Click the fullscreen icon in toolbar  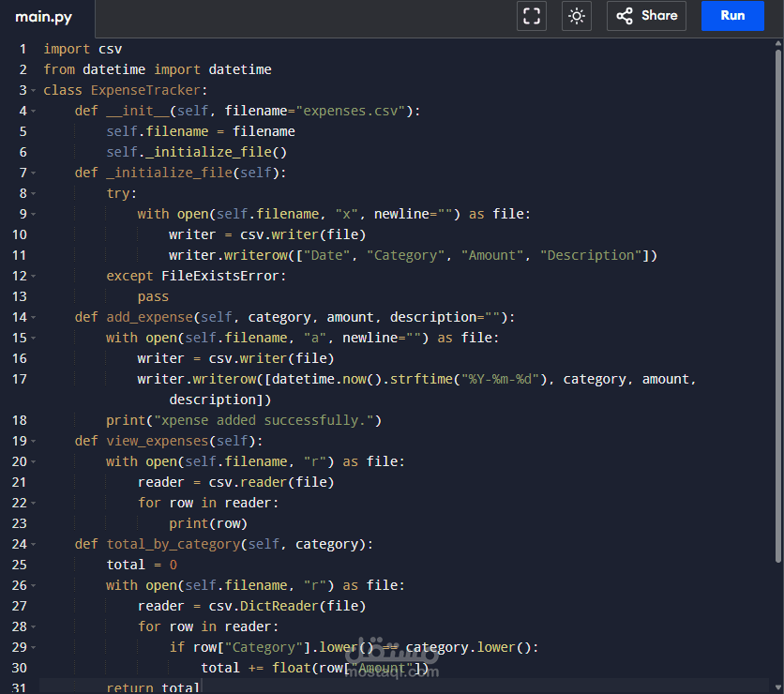tap(531, 16)
